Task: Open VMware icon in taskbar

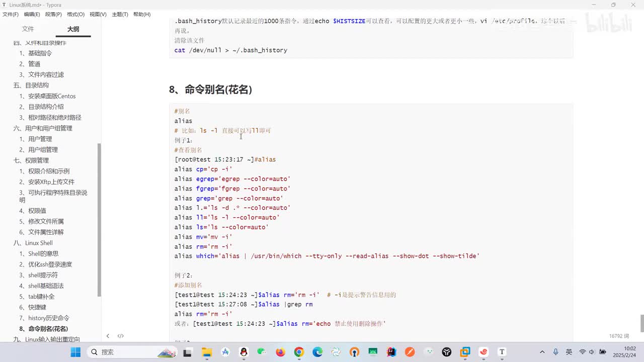Action: (465, 352)
